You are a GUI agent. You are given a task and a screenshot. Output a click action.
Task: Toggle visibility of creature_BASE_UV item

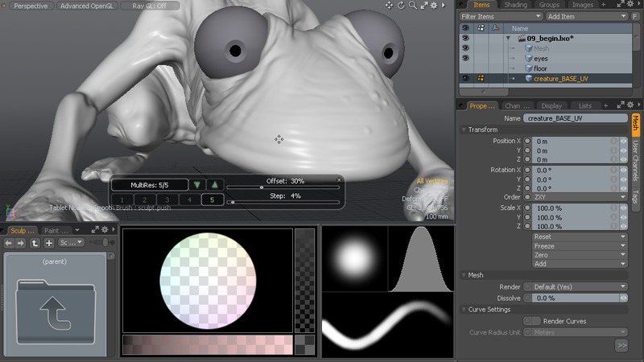point(464,79)
